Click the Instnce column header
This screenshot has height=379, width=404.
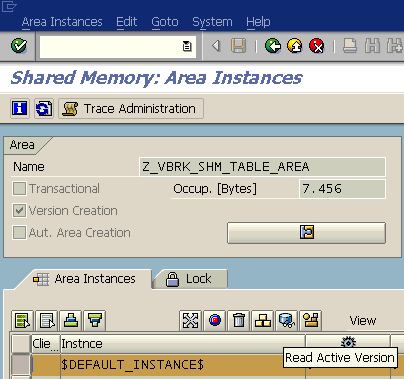pyautogui.click(x=183, y=343)
